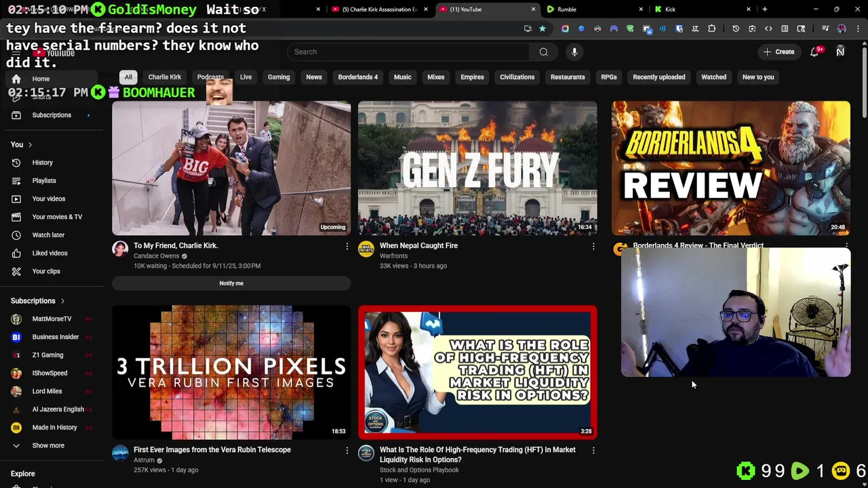The image size is (868, 488).
Task: Select the Watched filter chip
Action: point(713,77)
